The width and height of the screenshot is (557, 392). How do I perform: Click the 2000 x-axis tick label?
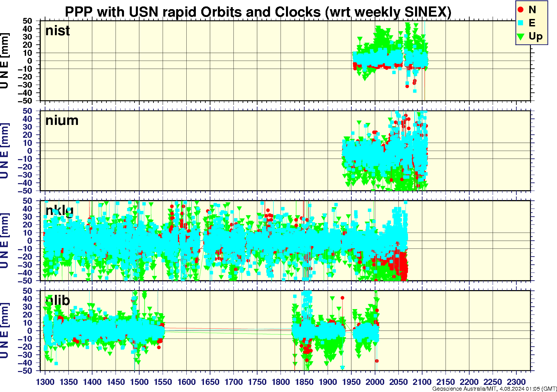(x=375, y=382)
